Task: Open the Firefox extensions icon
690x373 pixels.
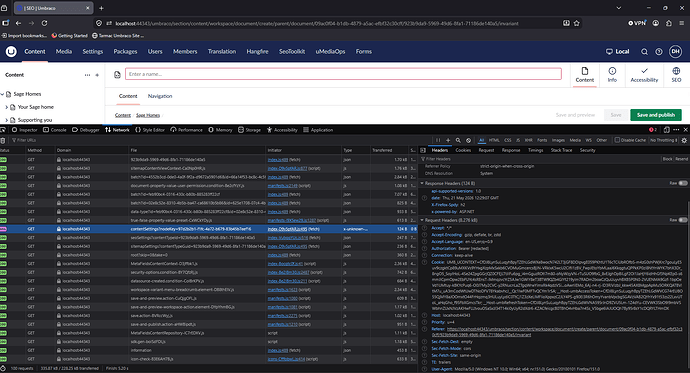Action: [669, 23]
